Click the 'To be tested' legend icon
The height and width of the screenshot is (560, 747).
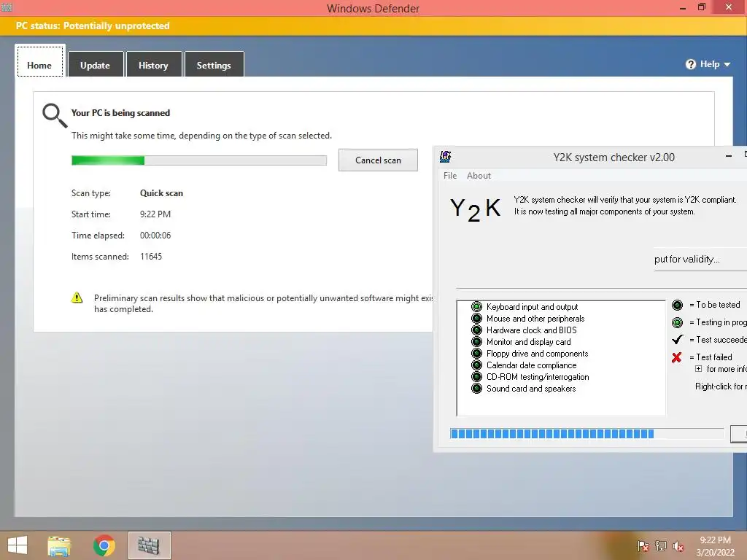(677, 305)
